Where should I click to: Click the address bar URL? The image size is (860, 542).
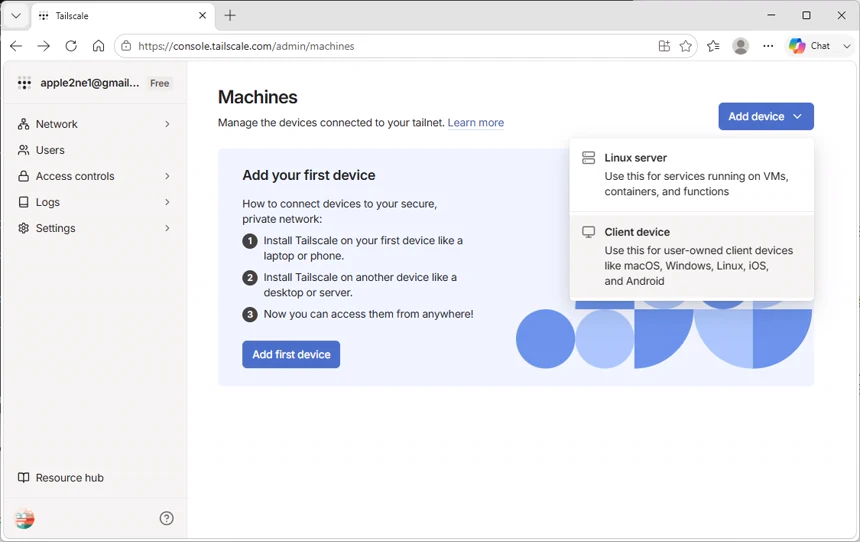click(246, 46)
